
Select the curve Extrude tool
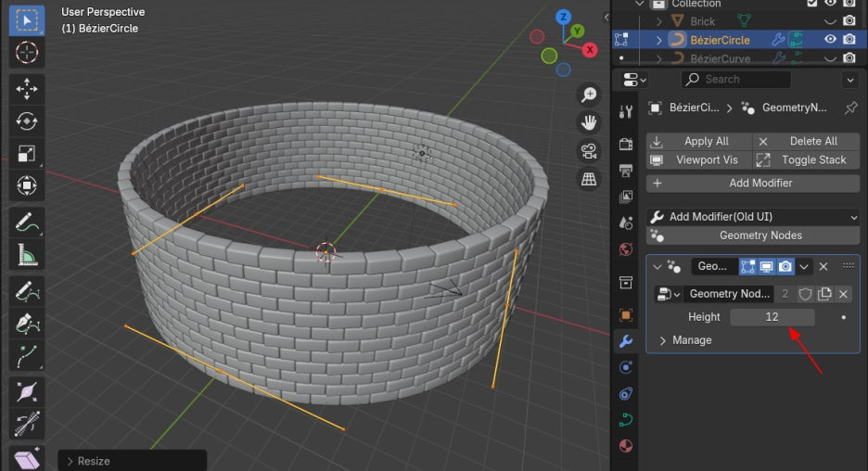(27, 356)
